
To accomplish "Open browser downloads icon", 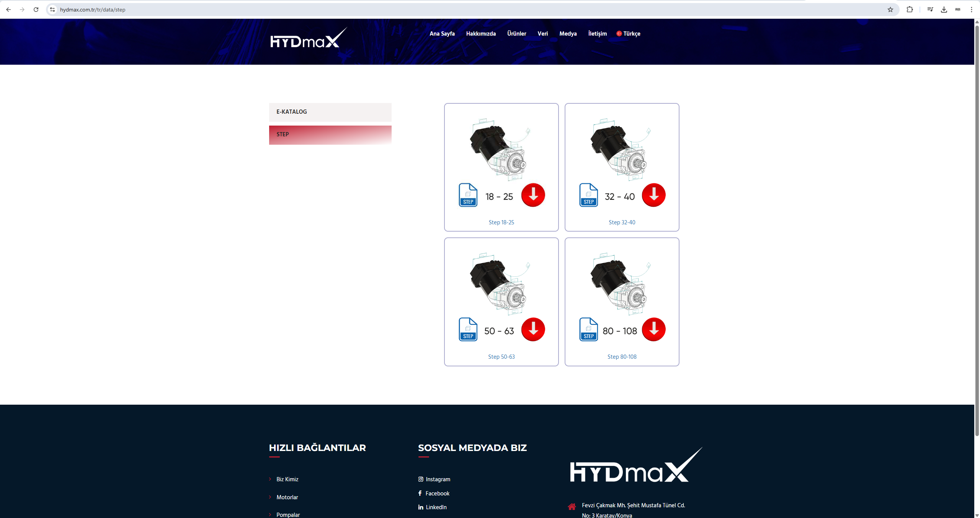I will (x=944, y=10).
